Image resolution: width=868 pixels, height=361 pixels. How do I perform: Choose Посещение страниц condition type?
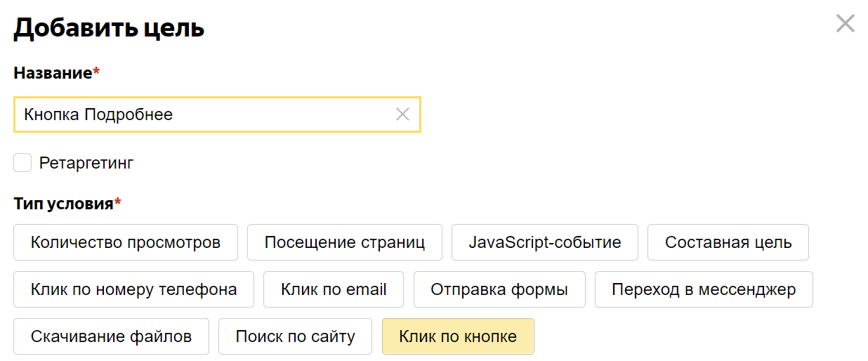coord(345,242)
